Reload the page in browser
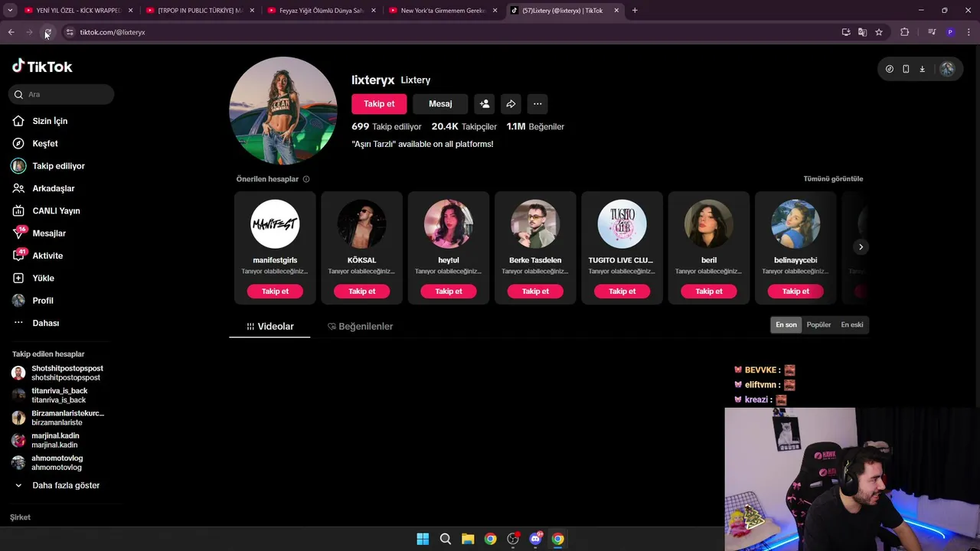 pyautogui.click(x=47, y=32)
